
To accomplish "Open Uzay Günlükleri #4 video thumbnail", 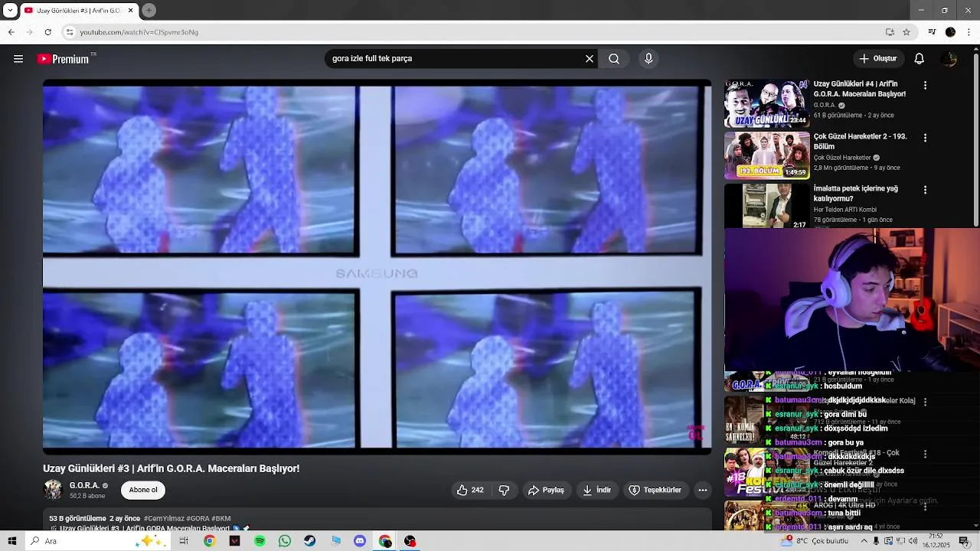I will (x=766, y=103).
